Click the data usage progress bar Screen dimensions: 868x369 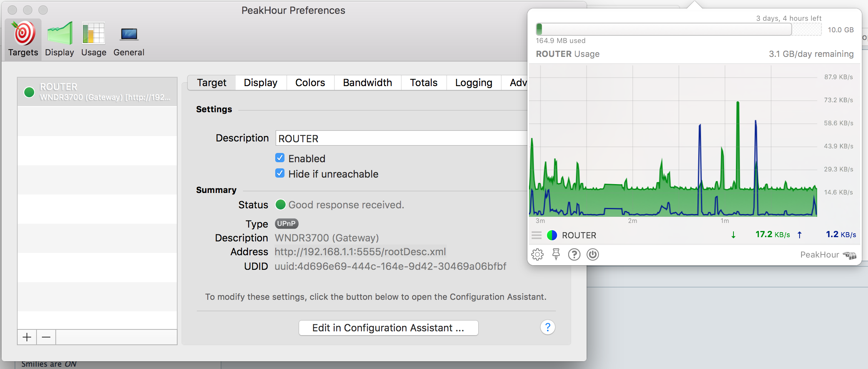click(x=678, y=29)
